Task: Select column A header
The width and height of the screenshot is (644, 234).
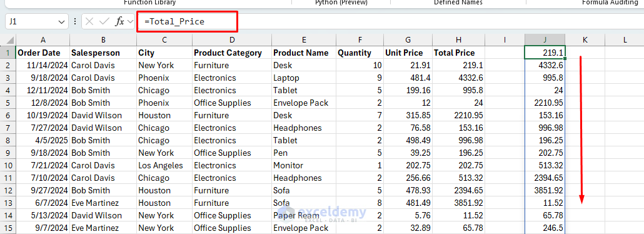Action: pyautogui.click(x=43, y=40)
